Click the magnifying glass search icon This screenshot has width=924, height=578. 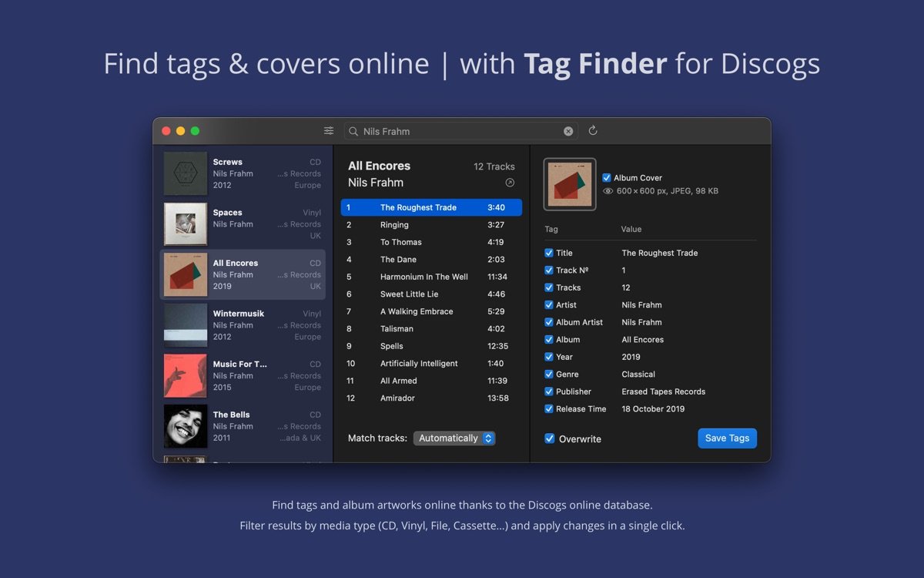(x=354, y=132)
